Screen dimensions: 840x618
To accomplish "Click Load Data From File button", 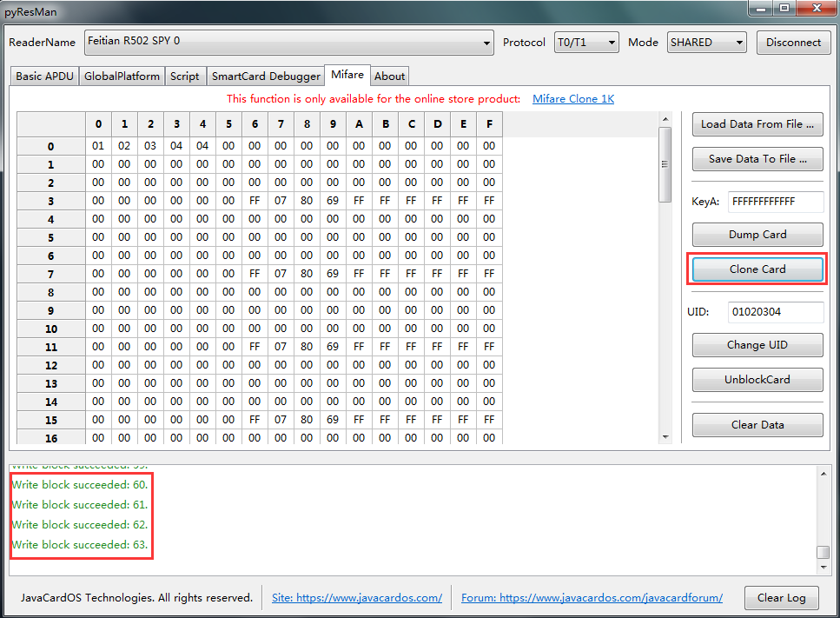I will coord(757,124).
